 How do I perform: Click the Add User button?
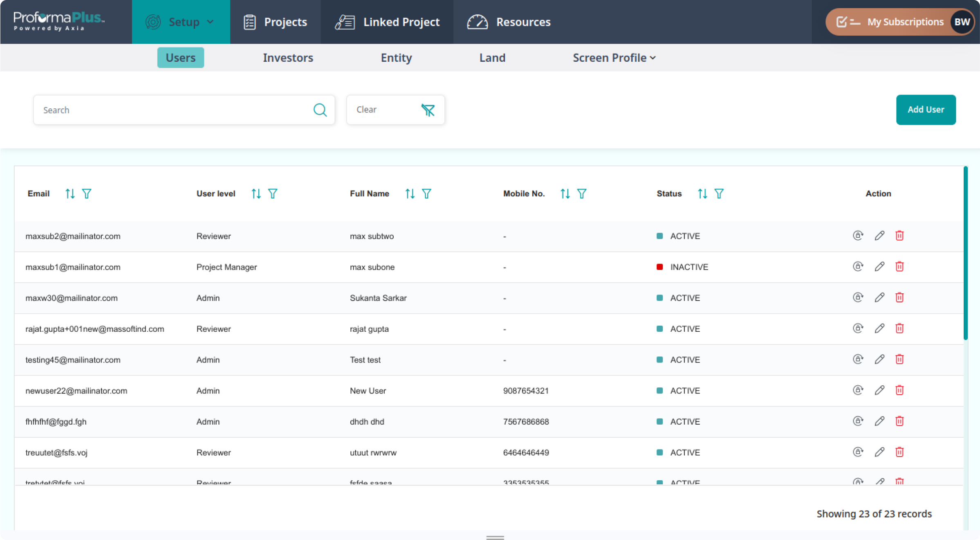pyautogui.click(x=926, y=110)
